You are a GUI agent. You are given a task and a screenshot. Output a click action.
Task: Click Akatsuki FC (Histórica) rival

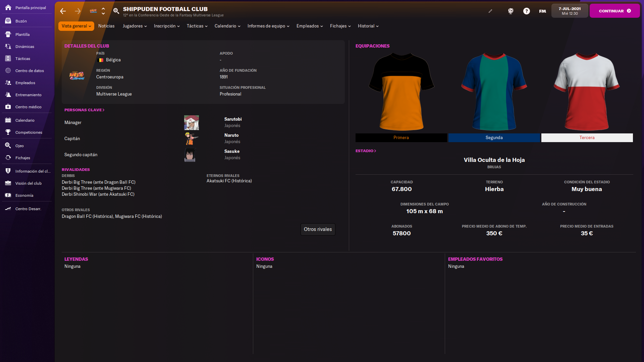point(229,181)
